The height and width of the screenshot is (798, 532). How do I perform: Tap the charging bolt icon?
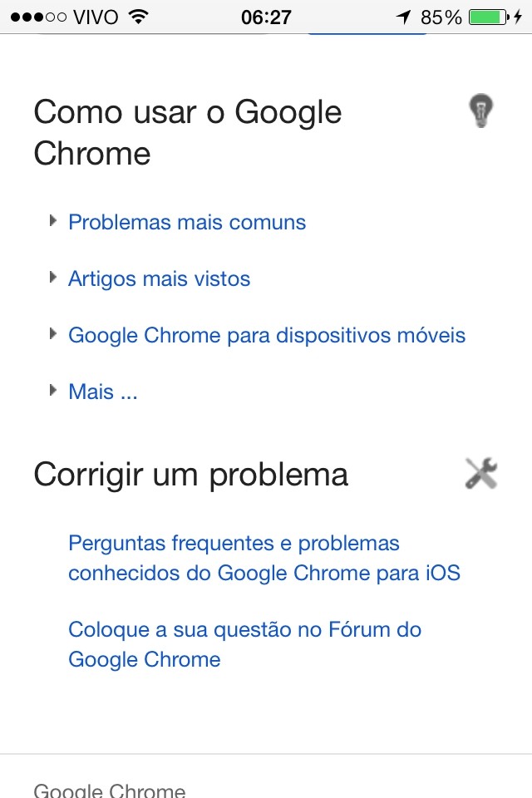(518, 17)
